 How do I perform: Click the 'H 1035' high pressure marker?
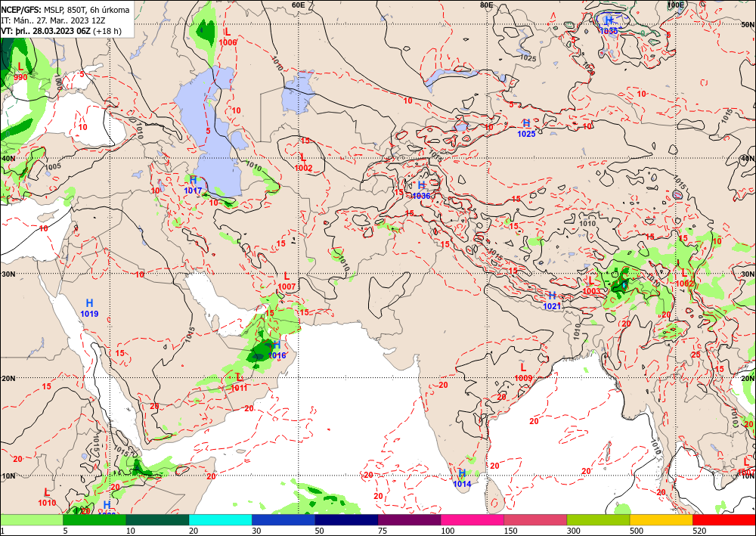pyautogui.click(x=609, y=25)
